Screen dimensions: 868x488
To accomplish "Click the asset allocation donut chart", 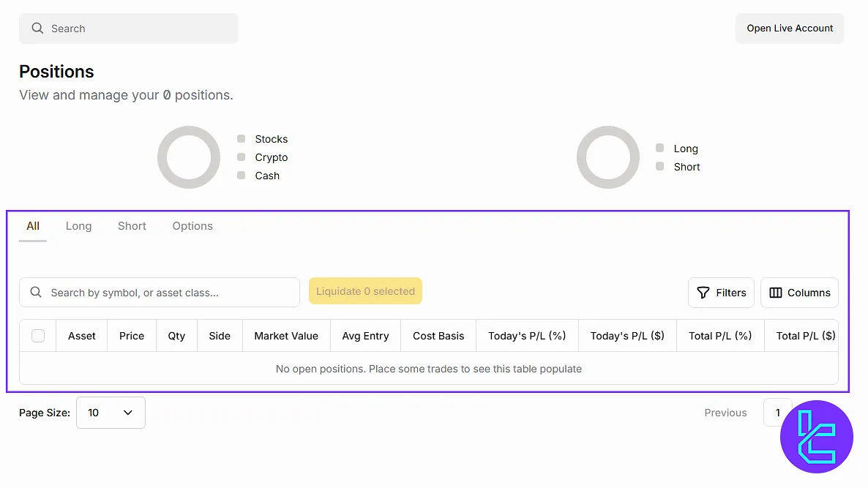I will pyautogui.click(x=189, y=157).
